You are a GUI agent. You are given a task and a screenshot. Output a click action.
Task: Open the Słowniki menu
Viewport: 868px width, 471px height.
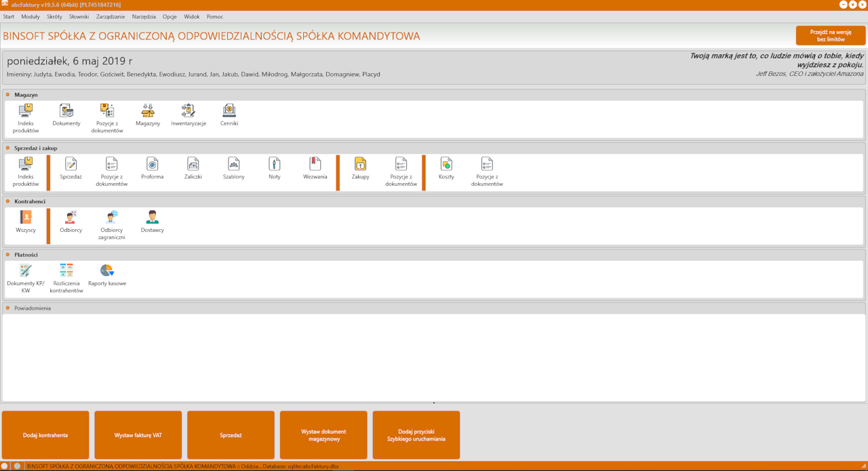tap(79, 17)
